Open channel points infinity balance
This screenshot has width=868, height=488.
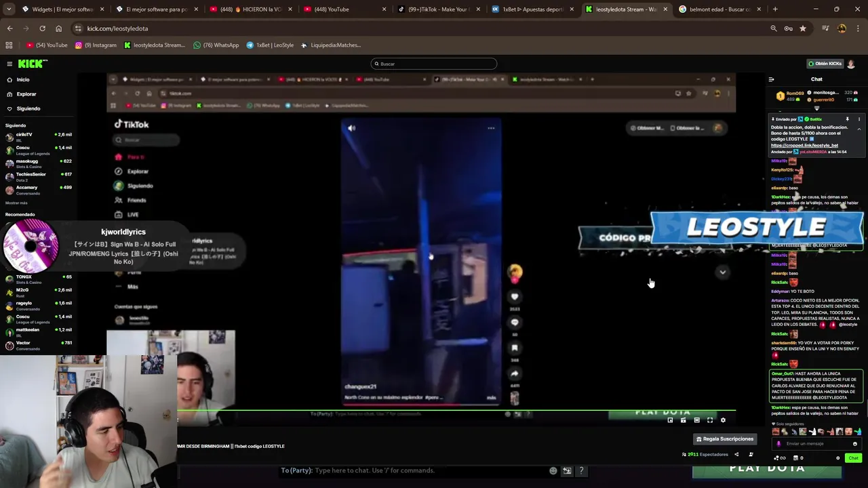(x=781, y=458)
